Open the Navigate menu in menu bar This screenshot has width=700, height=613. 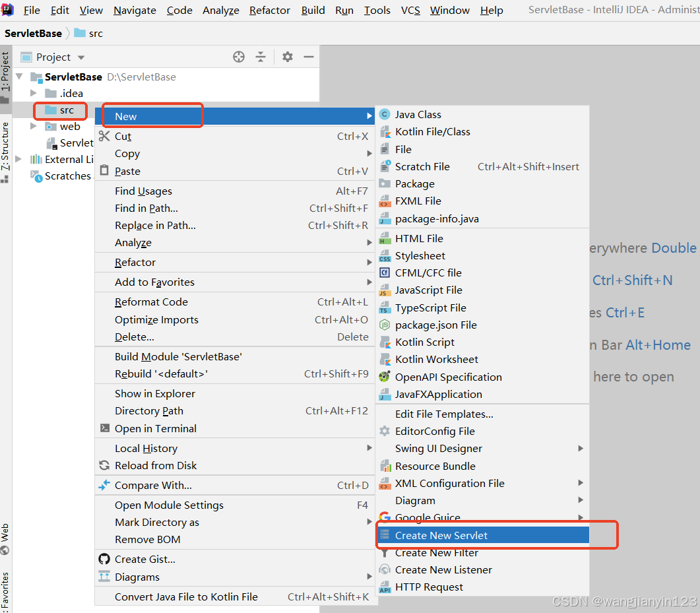[135, 11]
